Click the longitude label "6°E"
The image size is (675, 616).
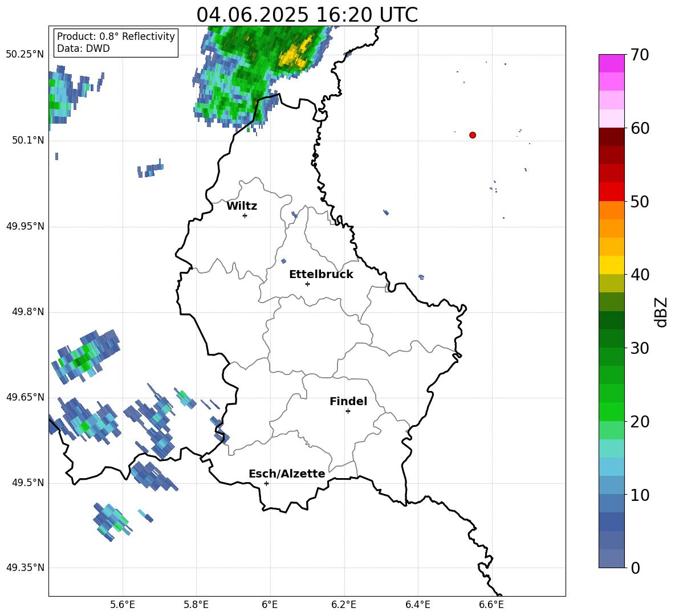[x=270, y=605]
